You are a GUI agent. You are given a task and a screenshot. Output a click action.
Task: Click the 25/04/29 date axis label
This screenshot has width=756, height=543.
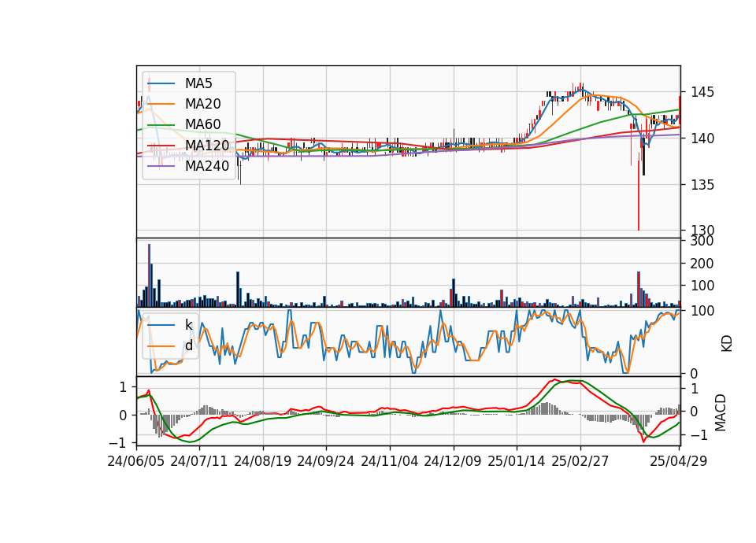coord(679,461)
